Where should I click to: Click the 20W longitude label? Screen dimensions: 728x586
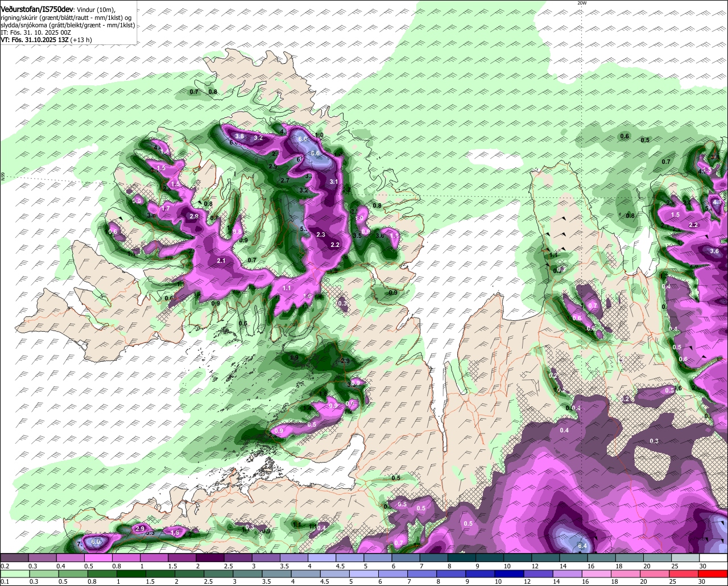581,3
